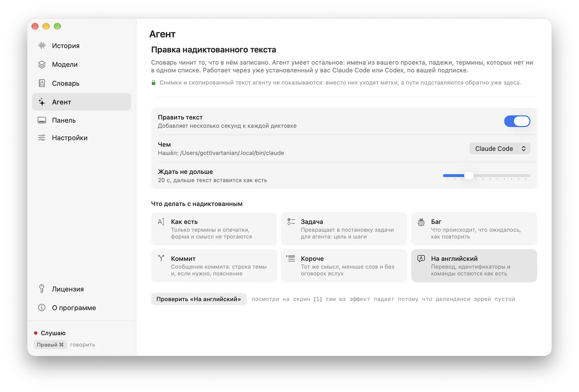Select the Баг mode card
The width and height of the screenshot is (579, 392).
474,229
